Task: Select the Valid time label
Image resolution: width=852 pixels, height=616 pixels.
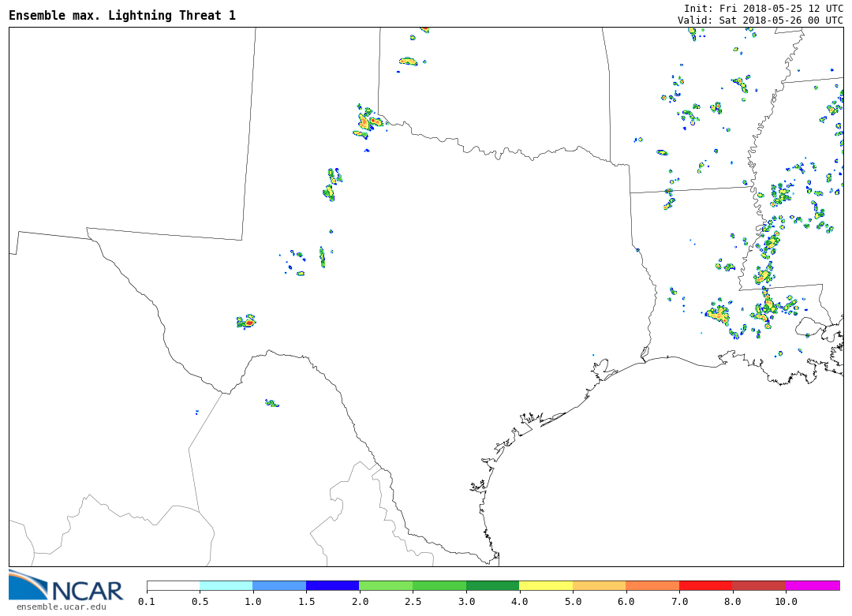Action: click(x=760, y=20)
